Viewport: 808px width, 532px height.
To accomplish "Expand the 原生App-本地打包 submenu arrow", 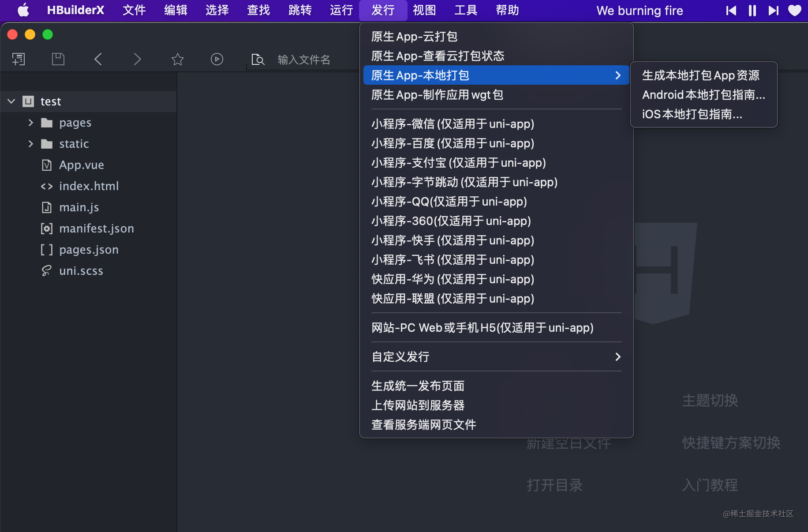I will [x=618, y=75].
